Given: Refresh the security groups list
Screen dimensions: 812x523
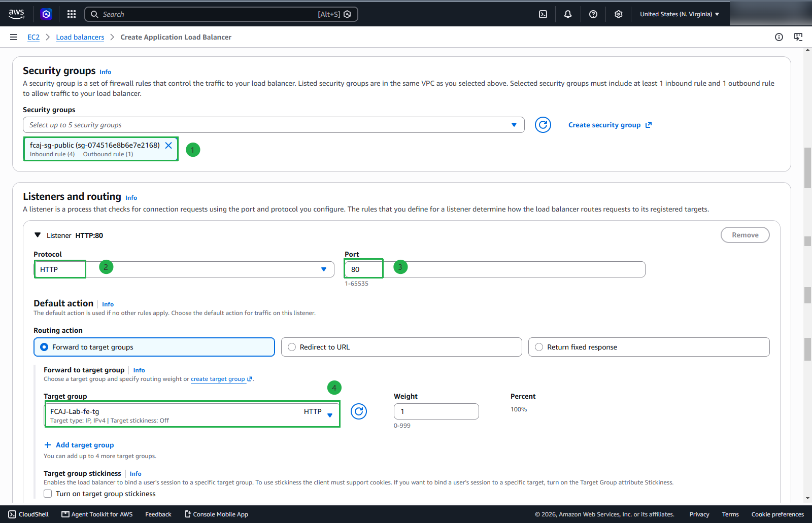Looking at the screenshot, I should pos(543,125).
